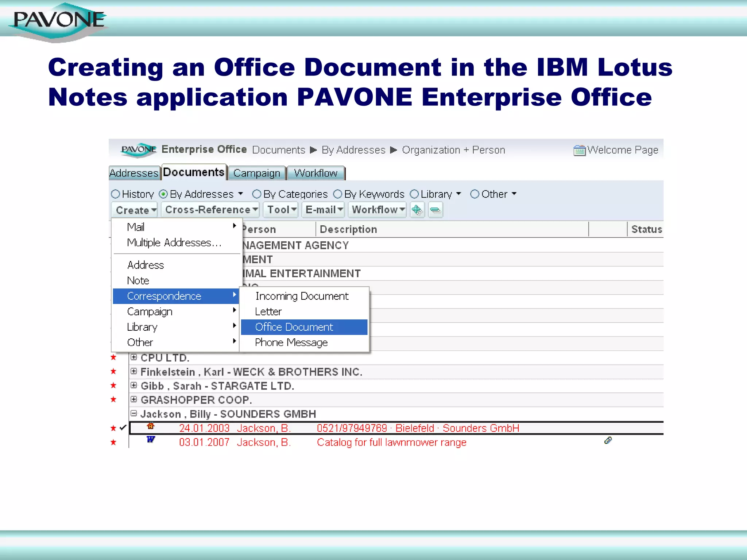Click the By Addresses breadcrumb
This screenshot has width=747, height=560.
pos(353,150)
